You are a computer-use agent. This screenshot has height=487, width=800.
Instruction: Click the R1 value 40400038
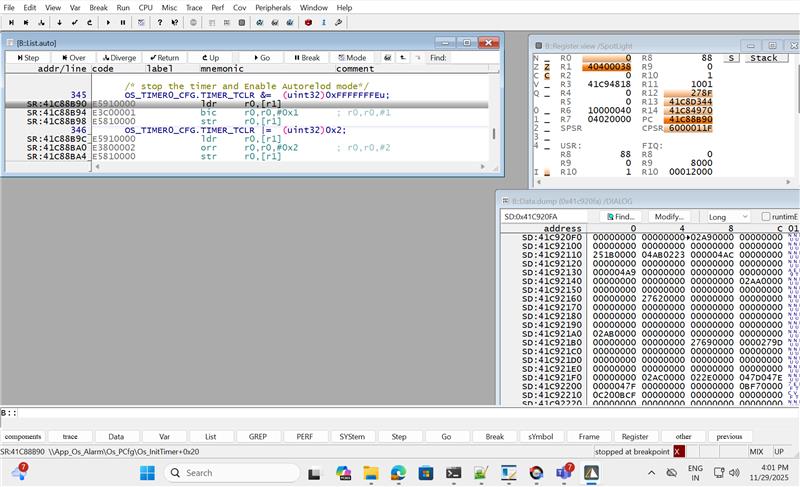609,67
